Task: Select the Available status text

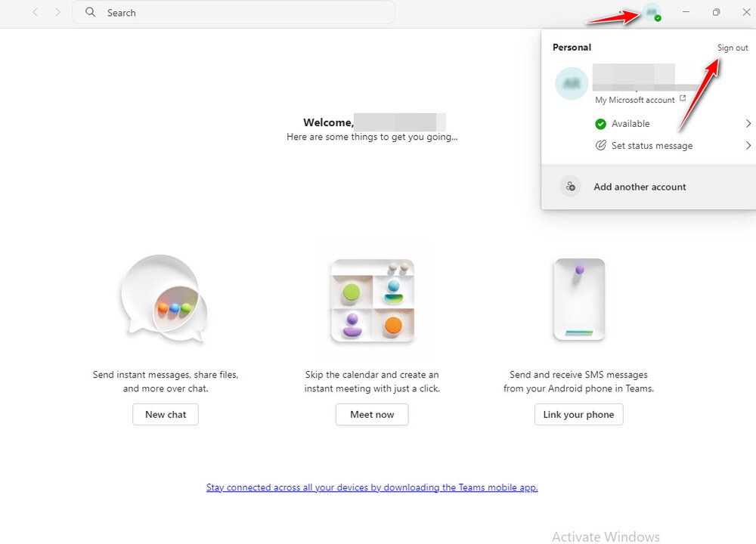Action: point(631,124)
